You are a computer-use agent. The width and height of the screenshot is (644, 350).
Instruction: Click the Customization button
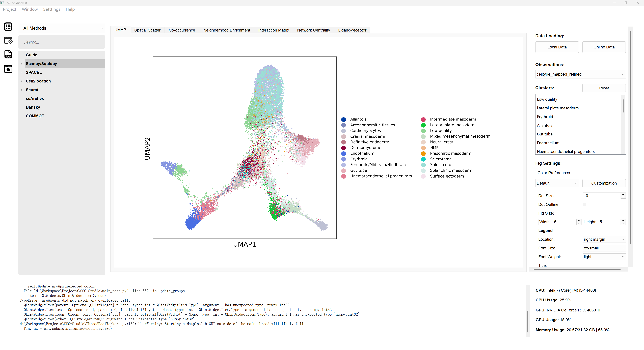[604, 183]
